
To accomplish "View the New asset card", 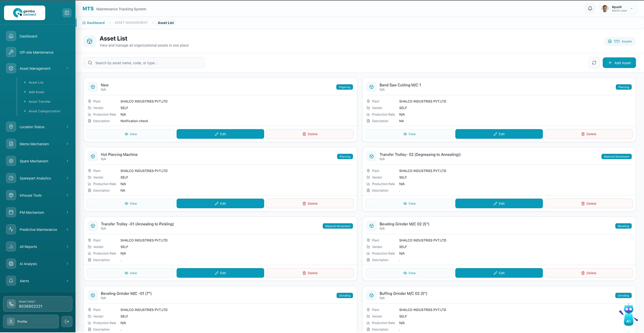I will point(130,134).
